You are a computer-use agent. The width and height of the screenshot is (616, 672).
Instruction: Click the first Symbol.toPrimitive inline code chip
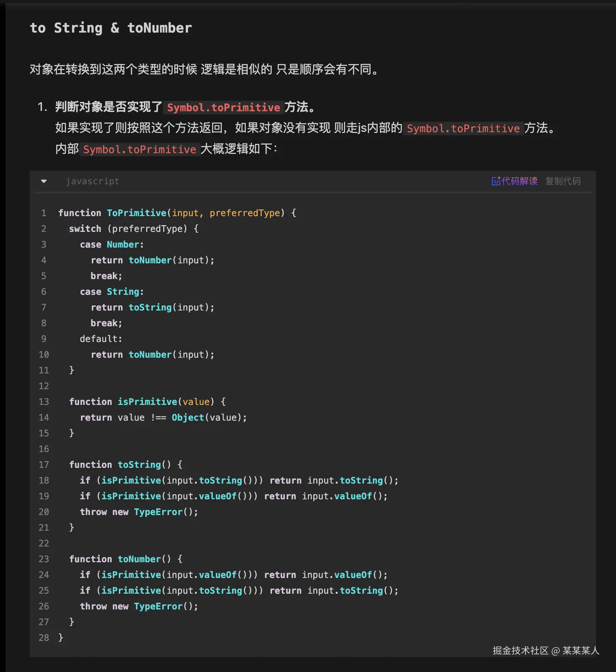(x=223, y=108)
